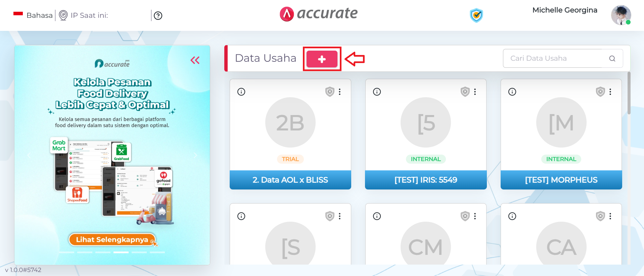Show info for [TEST] IRIS: 5549 card

tap(377, 92)
